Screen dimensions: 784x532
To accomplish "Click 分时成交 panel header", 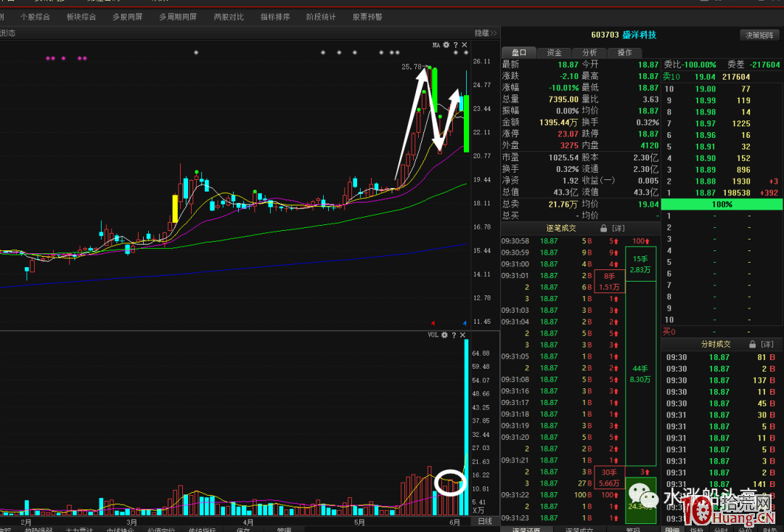I will pos(716,344).
